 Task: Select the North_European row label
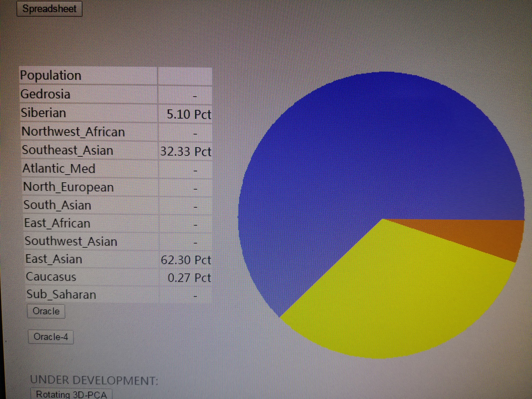coord(68,187)
